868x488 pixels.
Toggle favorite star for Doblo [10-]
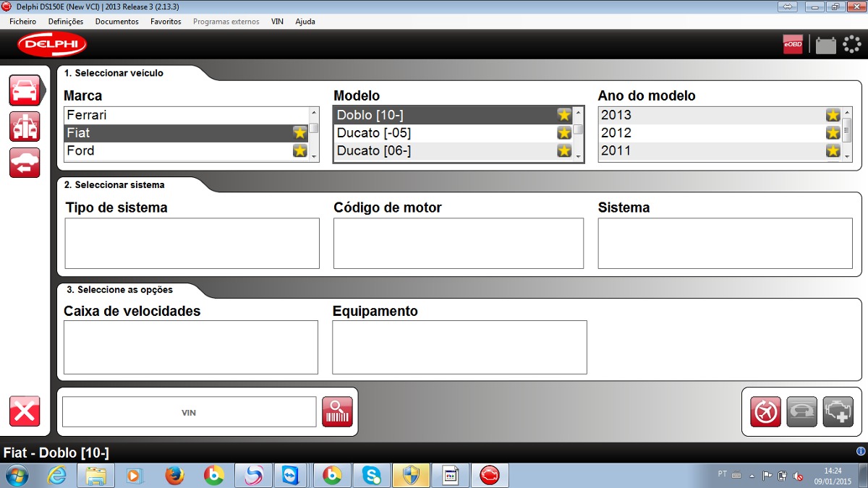point(564,115)
